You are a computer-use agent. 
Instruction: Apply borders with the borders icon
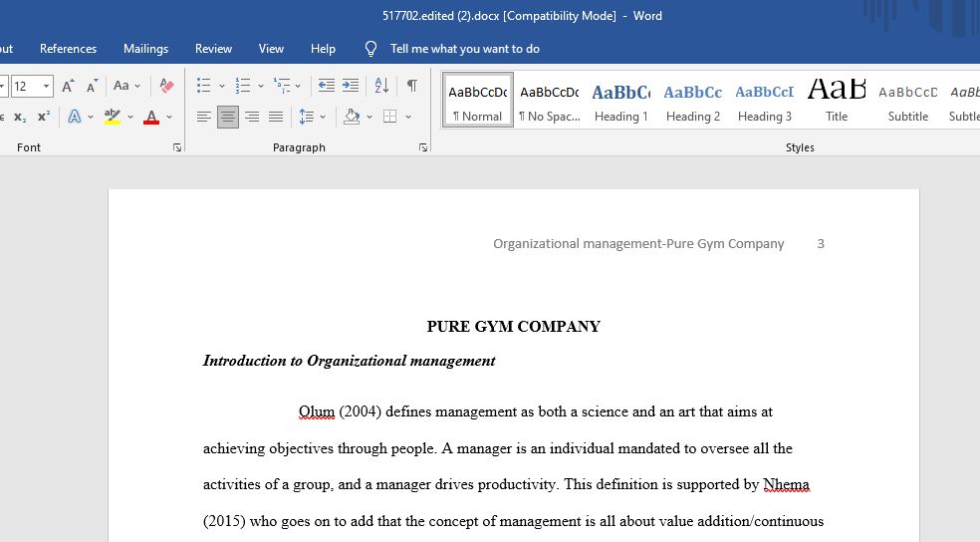click(390, 117)
